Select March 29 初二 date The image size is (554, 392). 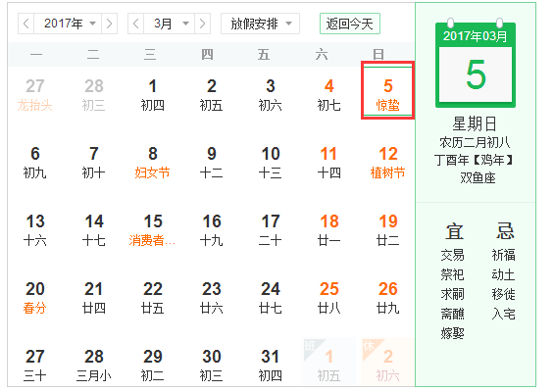153,366
